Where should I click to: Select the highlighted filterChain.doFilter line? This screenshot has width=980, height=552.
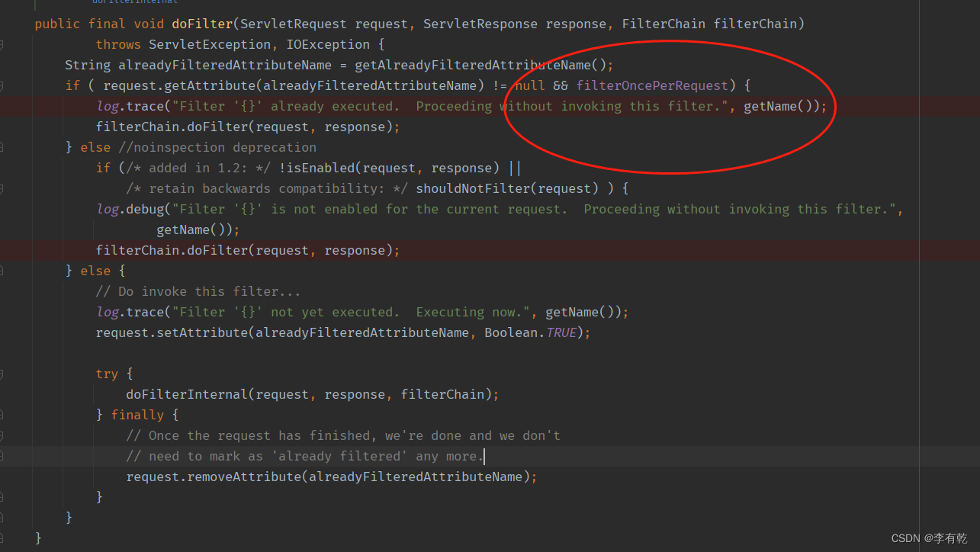click(x=247, y=249)
